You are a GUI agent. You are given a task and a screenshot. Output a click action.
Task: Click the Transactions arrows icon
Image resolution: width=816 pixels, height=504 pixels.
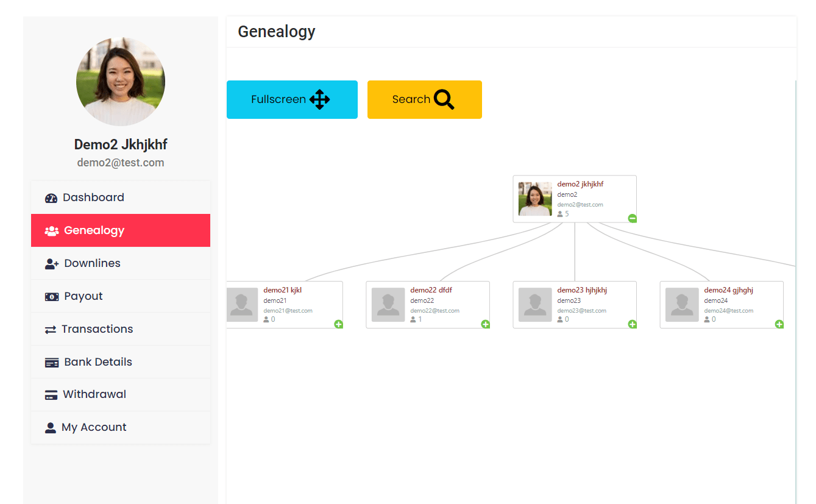[x=51, y=328]
